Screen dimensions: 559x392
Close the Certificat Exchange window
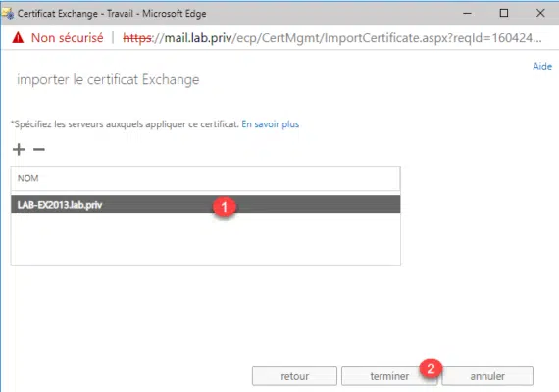[x=540, y=13]
